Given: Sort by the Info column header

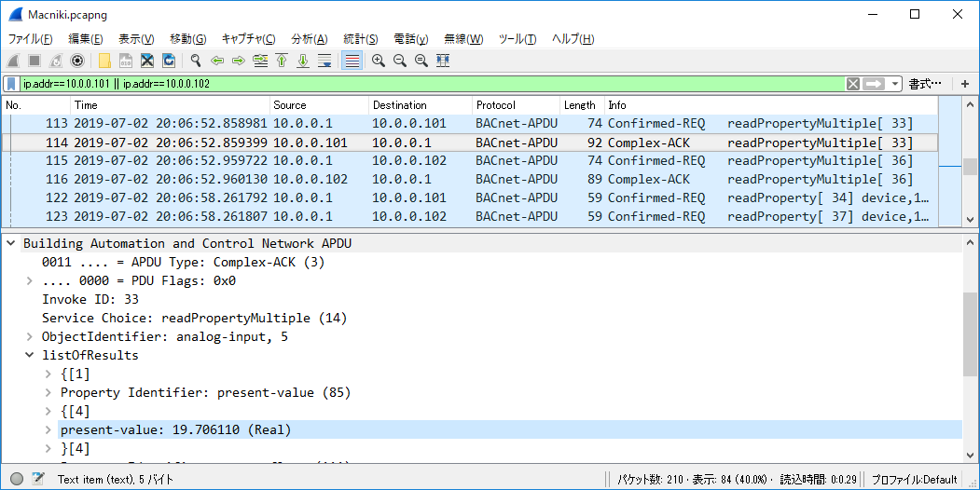Looking at the screenshot, I should 771,105.
